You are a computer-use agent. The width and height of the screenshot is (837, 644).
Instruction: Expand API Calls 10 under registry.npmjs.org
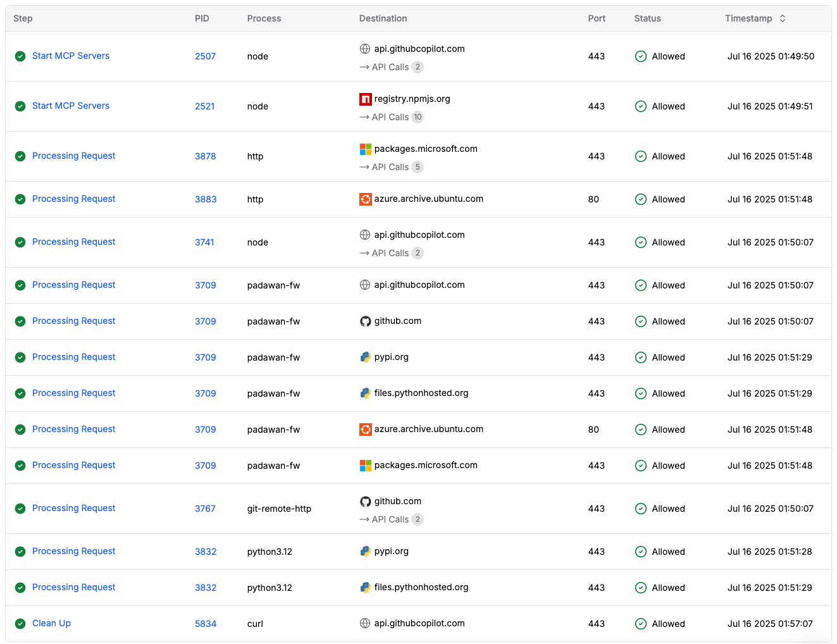(391, 117)
